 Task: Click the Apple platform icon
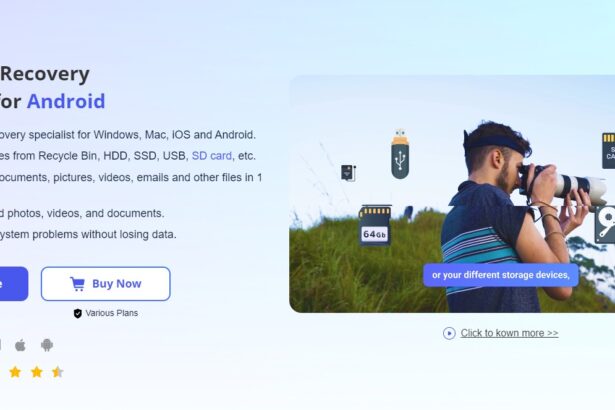[20, 345]
